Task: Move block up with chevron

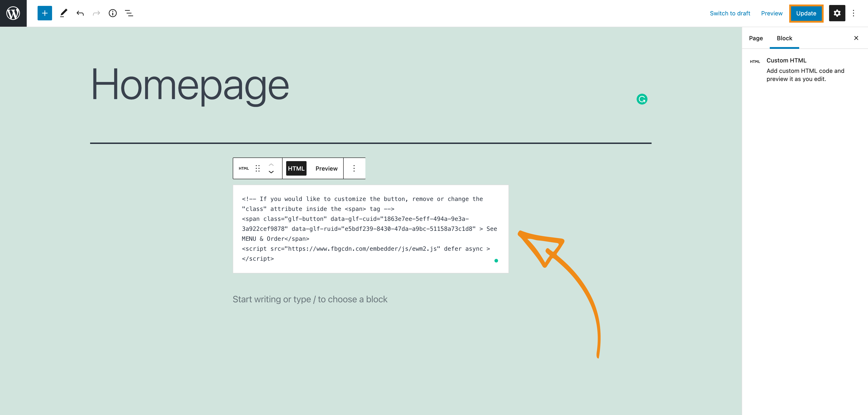Action: click(271, 164)
